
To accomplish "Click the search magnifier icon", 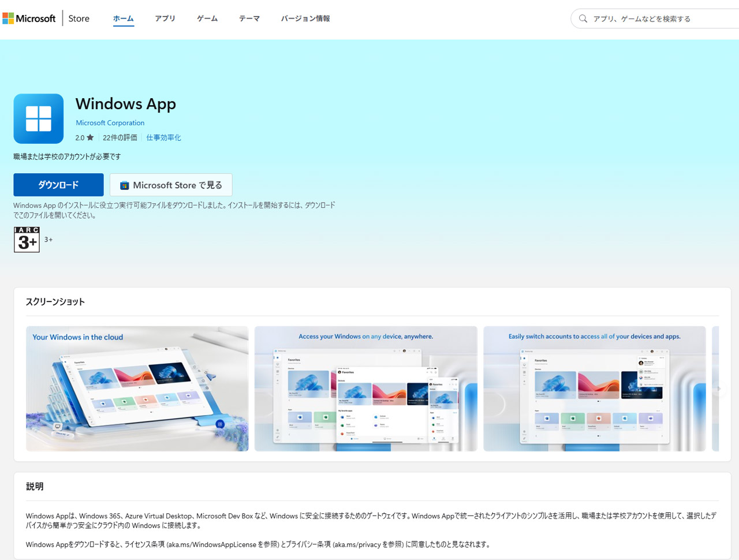I will [583, 18].
